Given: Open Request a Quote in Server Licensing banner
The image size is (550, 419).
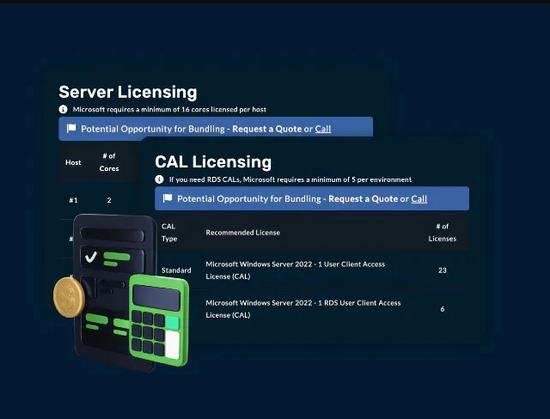Looking at the screenshot, I should 267,129.
